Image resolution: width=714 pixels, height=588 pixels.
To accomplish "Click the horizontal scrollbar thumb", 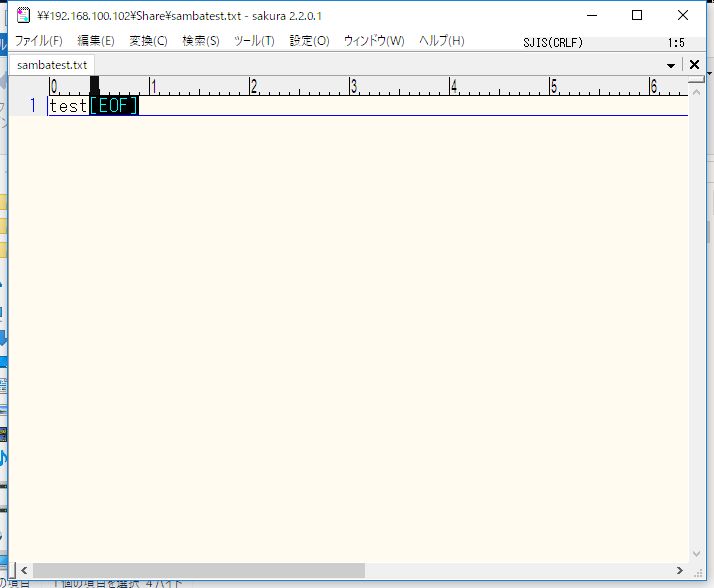I will [x=199, y=571].
